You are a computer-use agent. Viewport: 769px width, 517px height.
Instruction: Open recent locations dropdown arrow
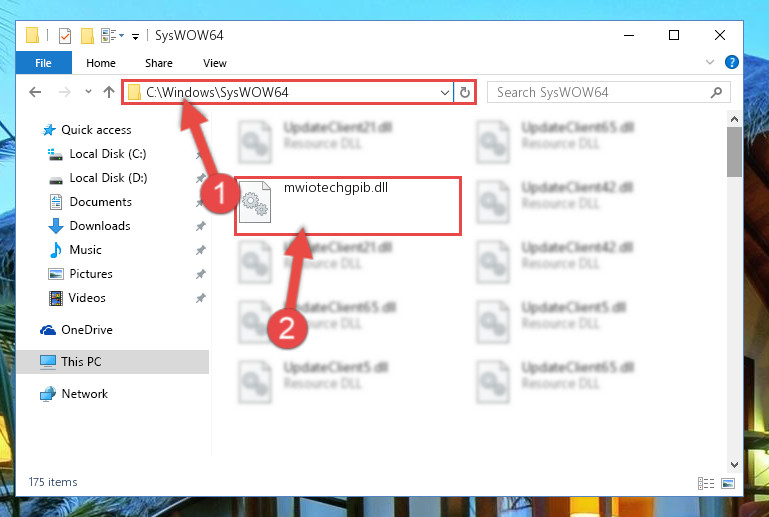coord(88,91)
